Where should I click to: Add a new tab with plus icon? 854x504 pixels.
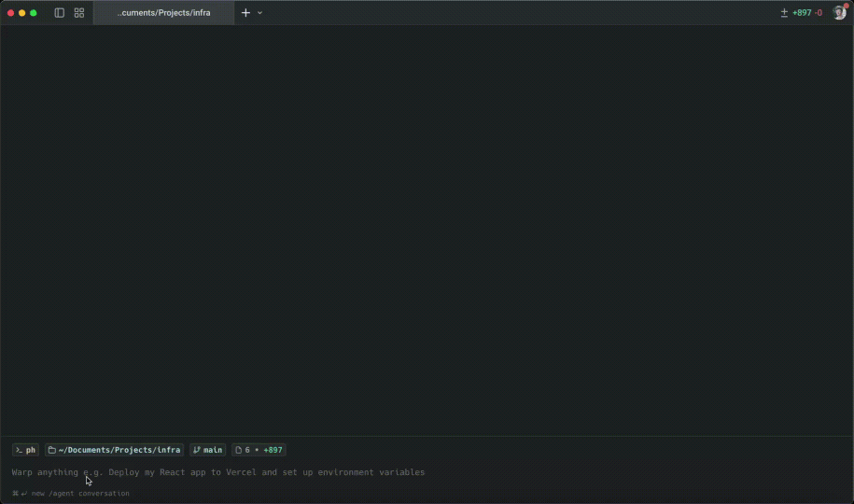pos(245,12)
